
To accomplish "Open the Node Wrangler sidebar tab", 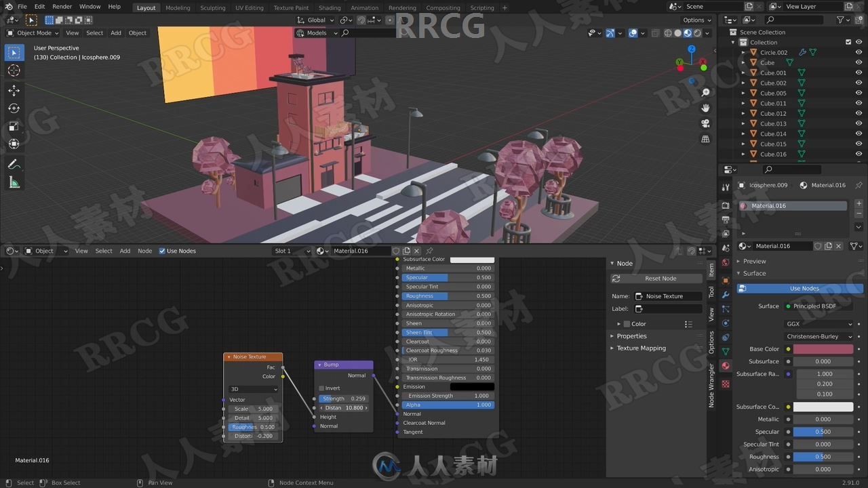I will (x=711, y=385).
